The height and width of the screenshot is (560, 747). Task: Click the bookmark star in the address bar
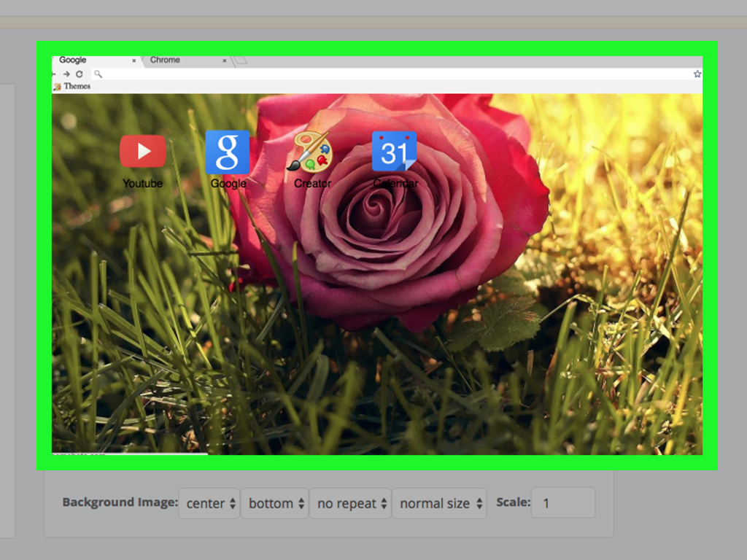pos(697,73)
